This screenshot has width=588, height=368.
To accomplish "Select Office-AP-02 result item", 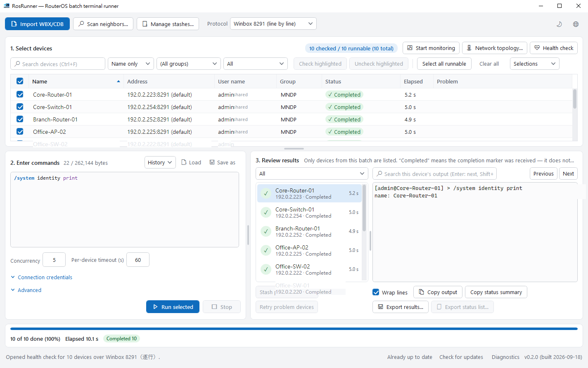I will point(309,250).
